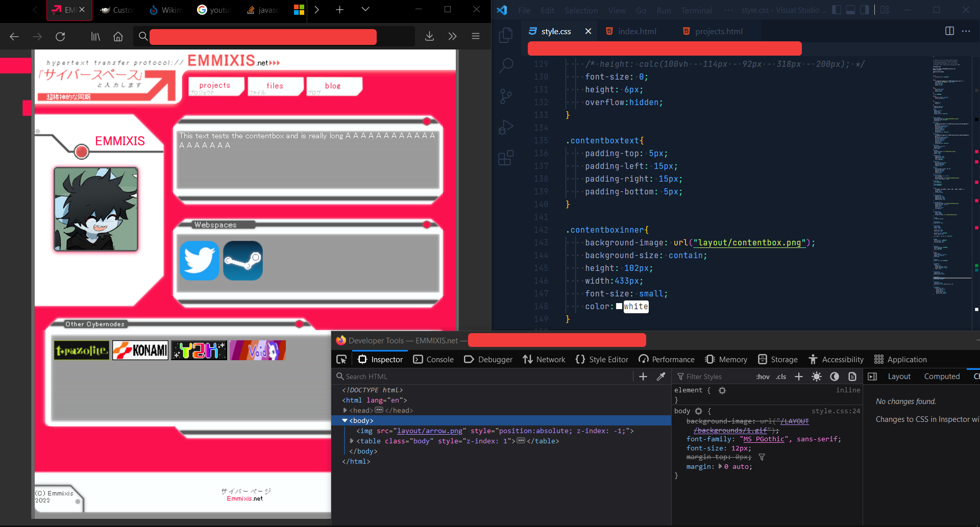Open Run and Debug view in VS Code
The width and height of the screenshot is (980, 527).
[506, 127]
